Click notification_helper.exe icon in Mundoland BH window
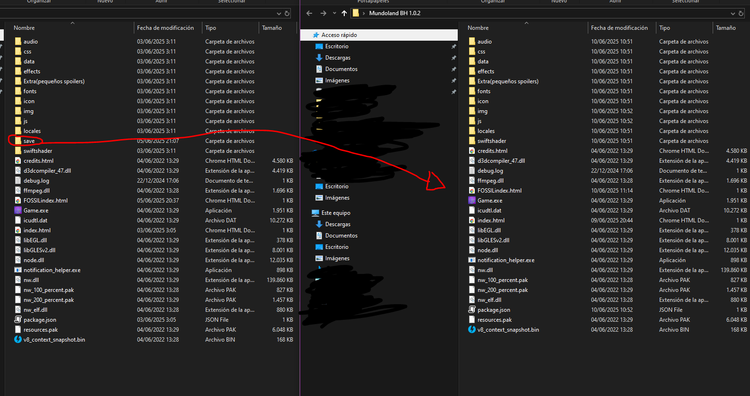This screenshot has width=750, height=396. 472,260
